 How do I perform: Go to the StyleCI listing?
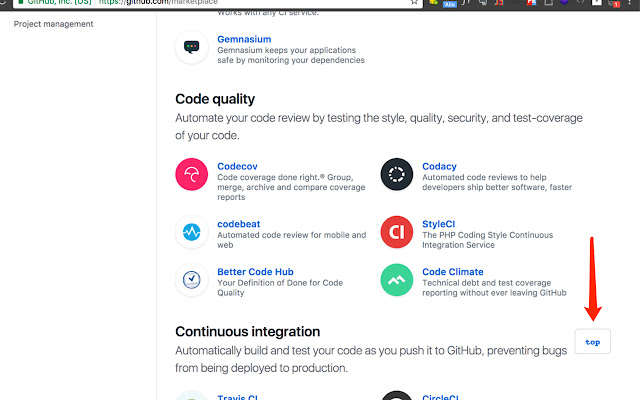click(x=438, y=224)
